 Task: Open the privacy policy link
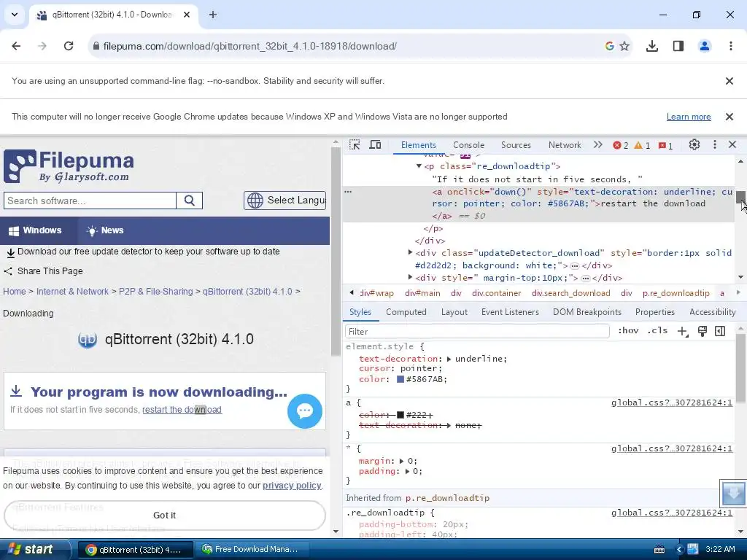(292, 486)
